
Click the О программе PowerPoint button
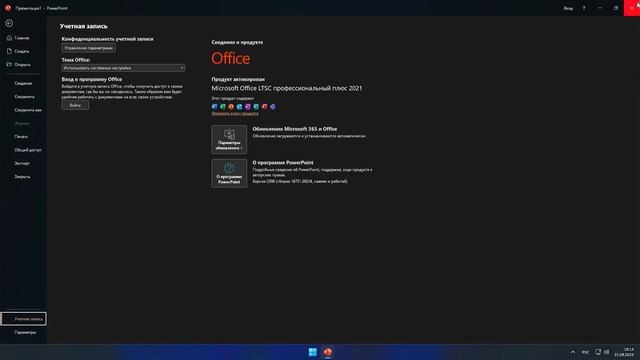(229, 173)
